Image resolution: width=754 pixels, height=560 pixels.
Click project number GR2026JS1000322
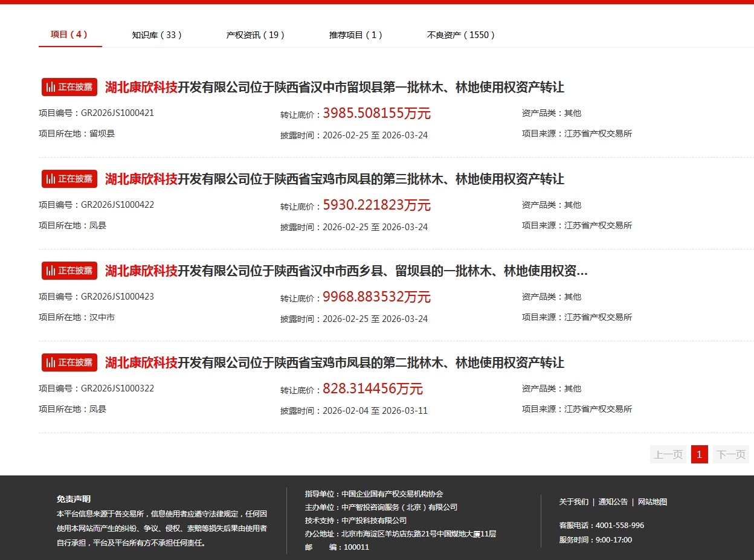click(117, 388)
